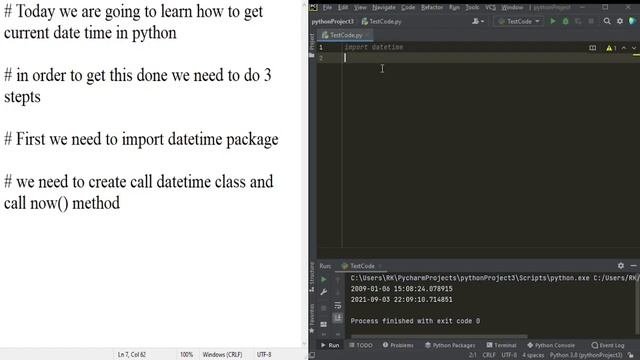Open the TODO tool window
The width and height of the screenshot is (640, 360).
(x=361, y=345)
